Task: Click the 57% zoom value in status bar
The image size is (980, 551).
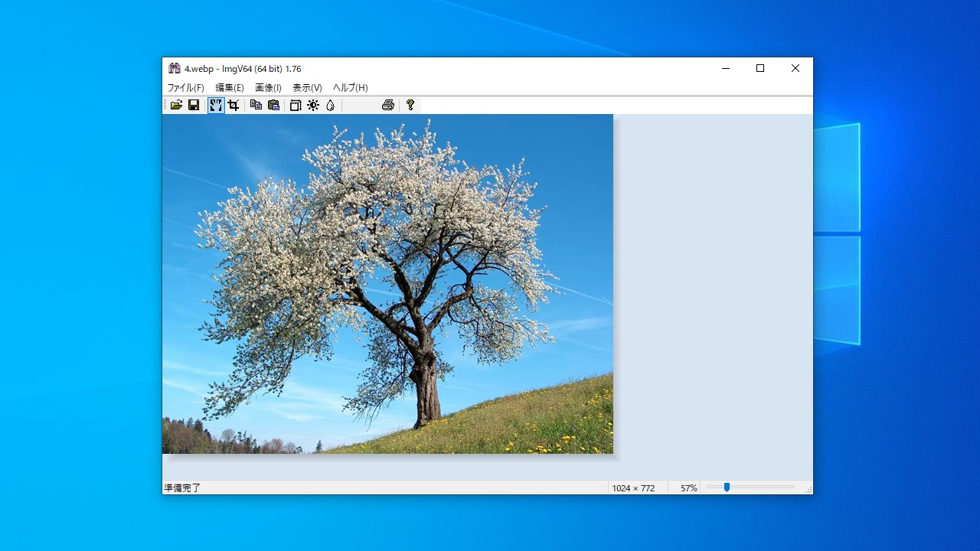Action: [689, 488]
